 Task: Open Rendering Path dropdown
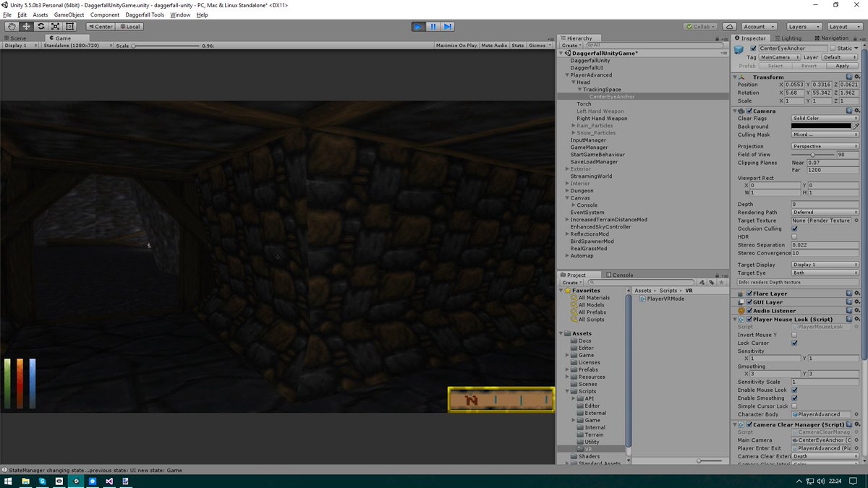pos(825,213)
